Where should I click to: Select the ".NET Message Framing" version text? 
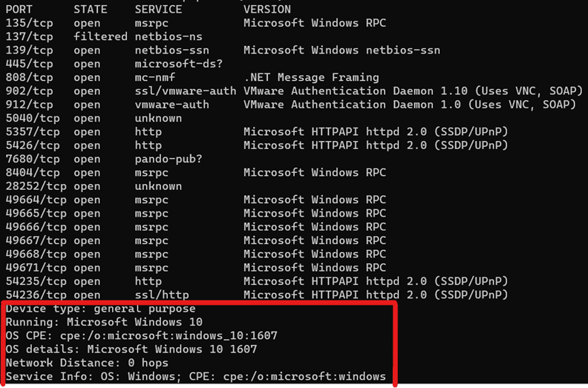311,77
